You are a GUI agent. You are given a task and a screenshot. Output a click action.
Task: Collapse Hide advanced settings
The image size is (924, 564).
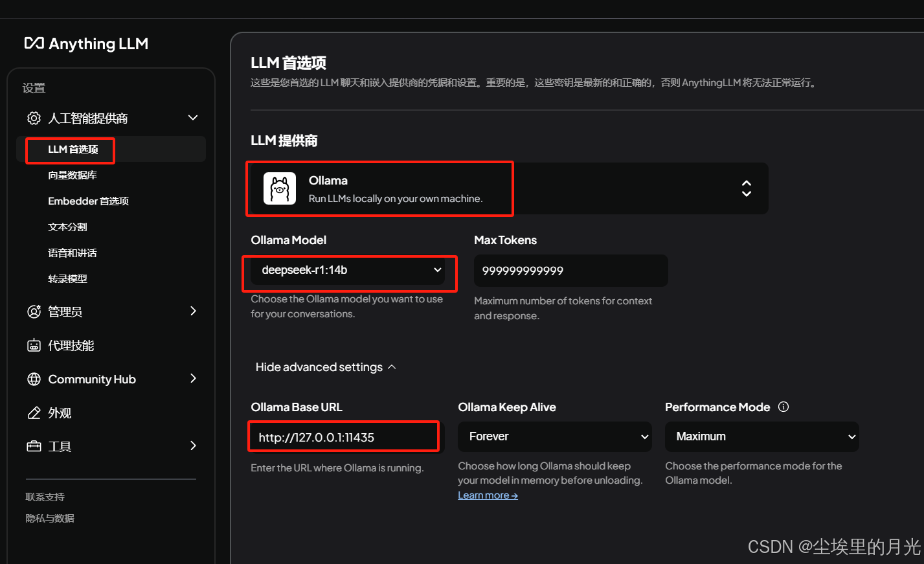pyautogui.click(x=326, y=367)
